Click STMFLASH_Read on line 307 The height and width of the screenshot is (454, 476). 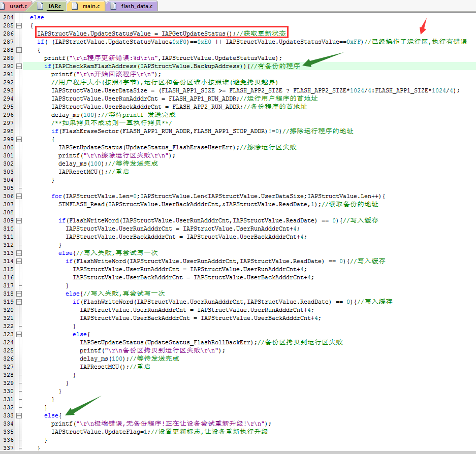pyautogui.click(x=81, y=204)
